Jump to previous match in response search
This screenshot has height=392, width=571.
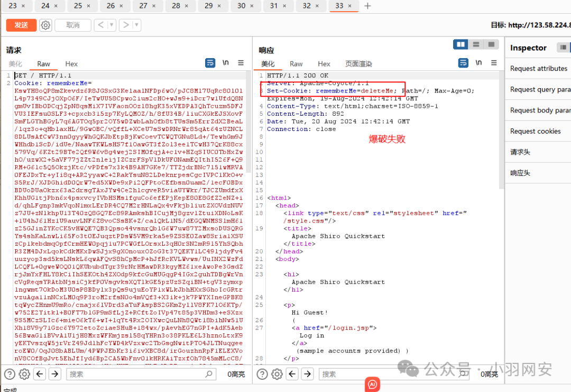click(292, 374)
